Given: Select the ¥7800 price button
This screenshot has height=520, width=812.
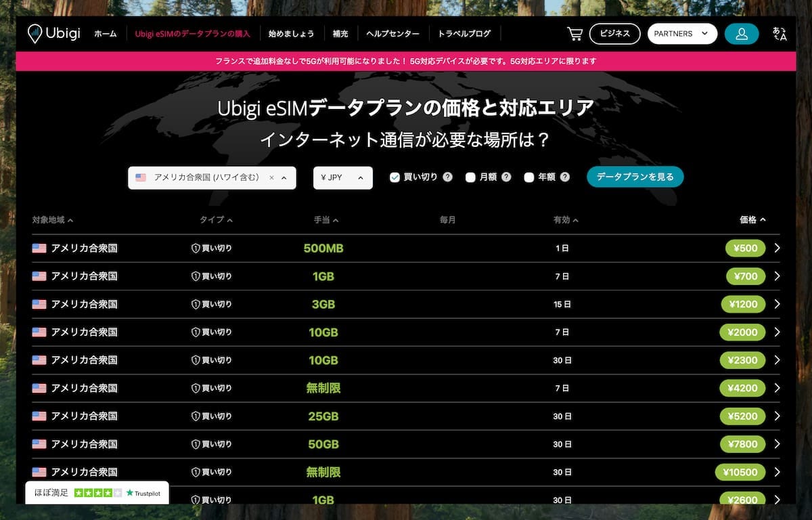Looking at the screenshot, I should [x=743, y=444].
